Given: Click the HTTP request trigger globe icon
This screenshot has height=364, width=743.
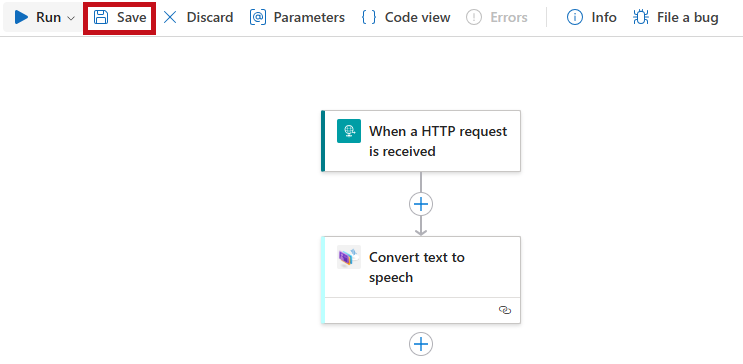Looking at the screenshot, I should click(349, 131).
